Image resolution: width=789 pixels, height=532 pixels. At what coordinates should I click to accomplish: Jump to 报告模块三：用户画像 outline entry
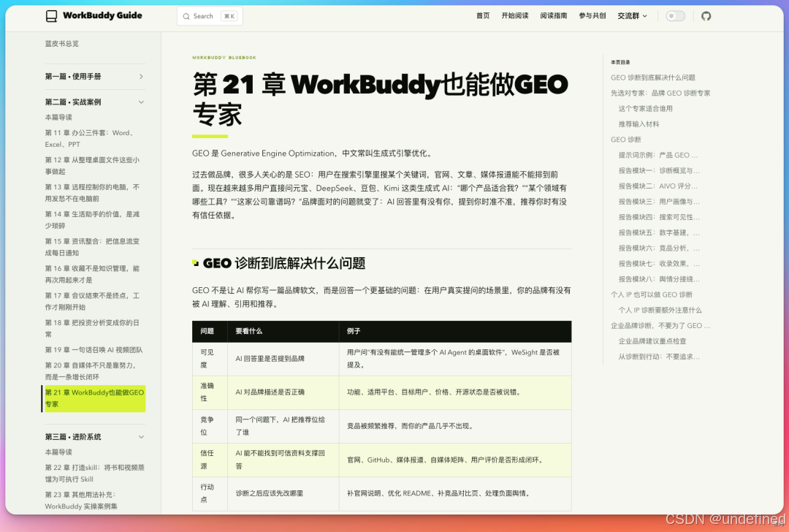pyautogui.click(x=659, y=202)
